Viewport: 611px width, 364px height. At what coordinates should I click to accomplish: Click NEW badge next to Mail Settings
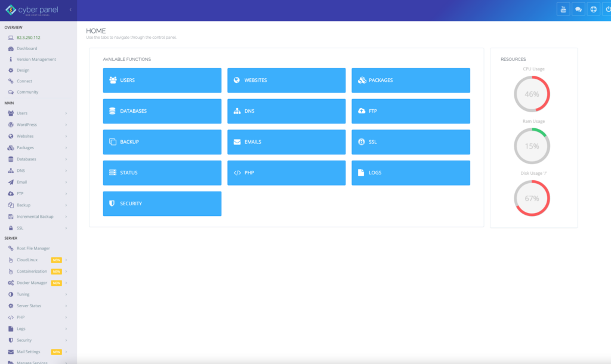click(57, 352)
